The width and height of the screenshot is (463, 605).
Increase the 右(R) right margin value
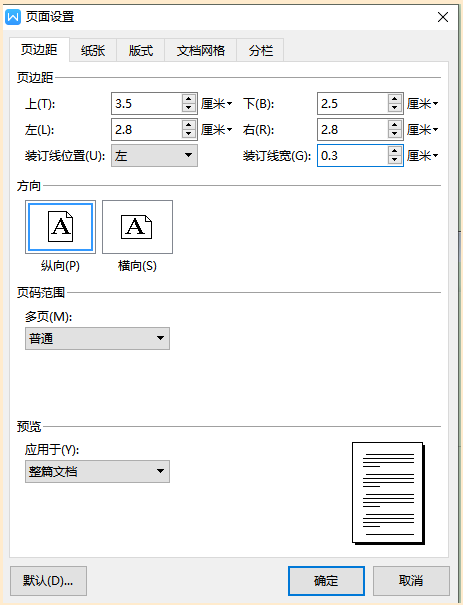click(394, 125)
